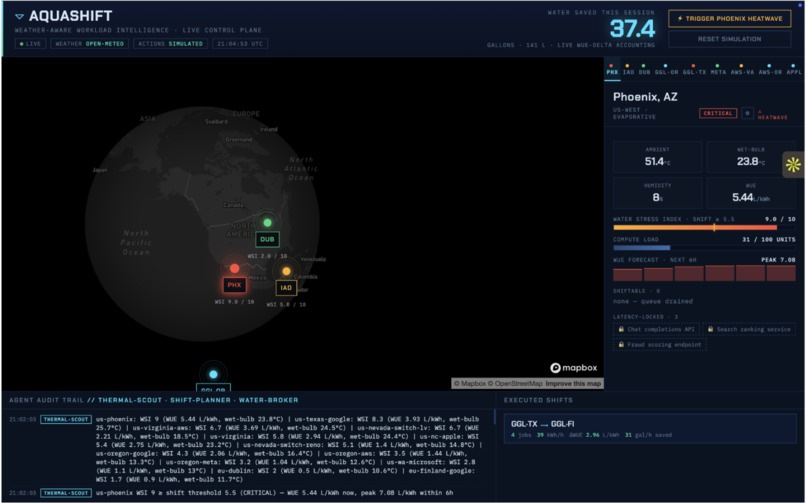Viewport: 806px width, 503px height.
Task: Click the ACTIONS SIMULATED badge
Action: pyautogui.click(x=170, y=44)
